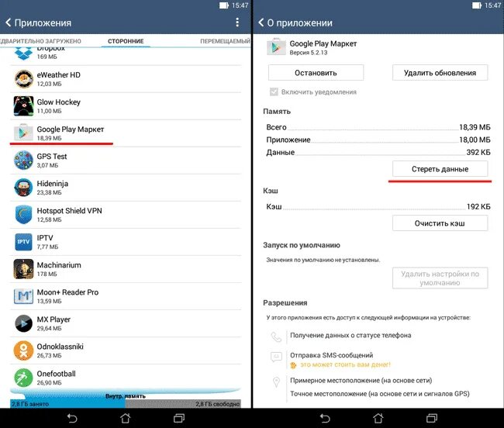Select the Onefootball green icon

coord(23,378)
